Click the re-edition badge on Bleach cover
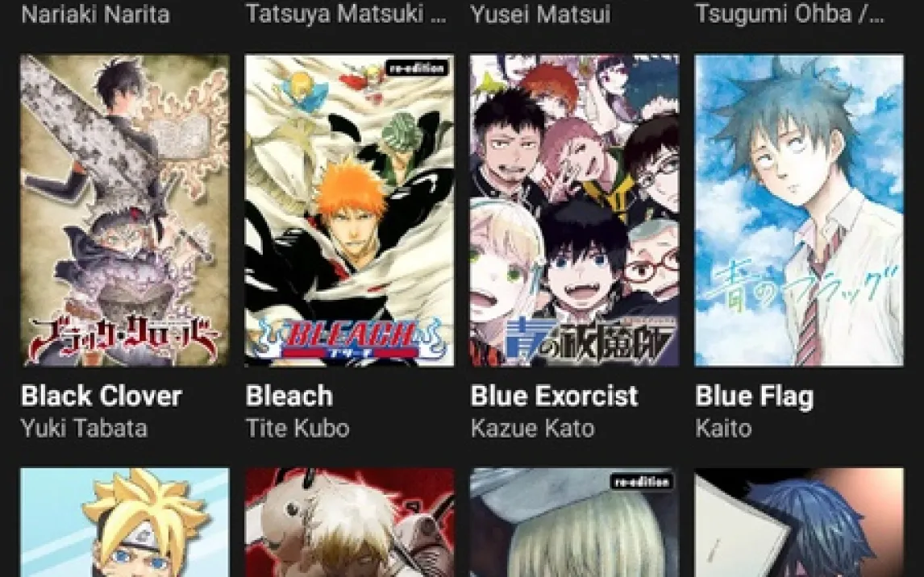The width and height of the screenshot is (924, 577). [x=417, y=68]
